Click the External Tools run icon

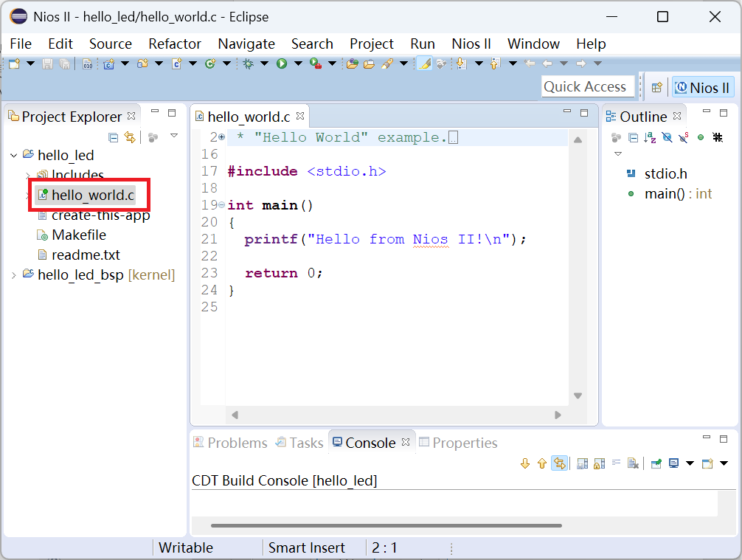point(316,63)
